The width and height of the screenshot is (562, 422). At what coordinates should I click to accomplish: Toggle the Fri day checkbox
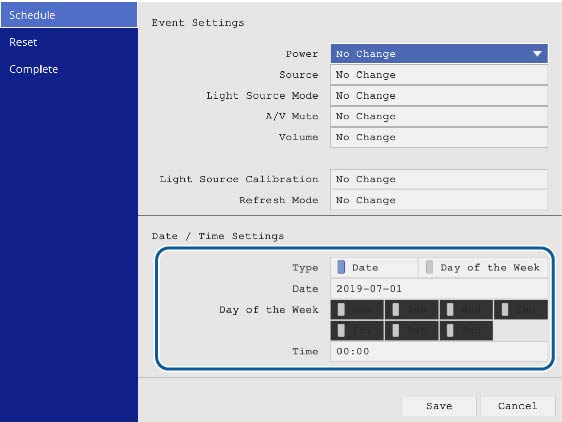[x=357, y=331]
